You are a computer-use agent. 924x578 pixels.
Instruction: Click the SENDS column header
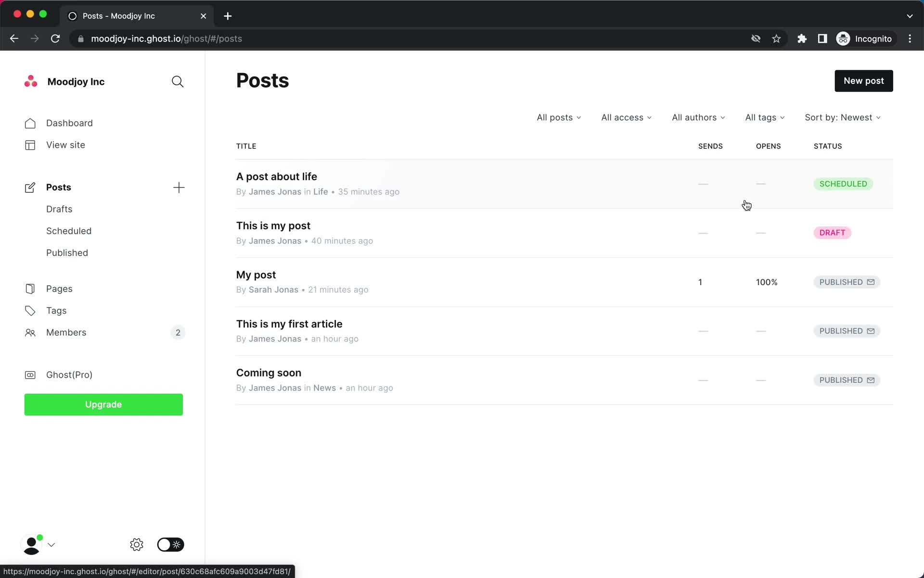tap(710, 146)
